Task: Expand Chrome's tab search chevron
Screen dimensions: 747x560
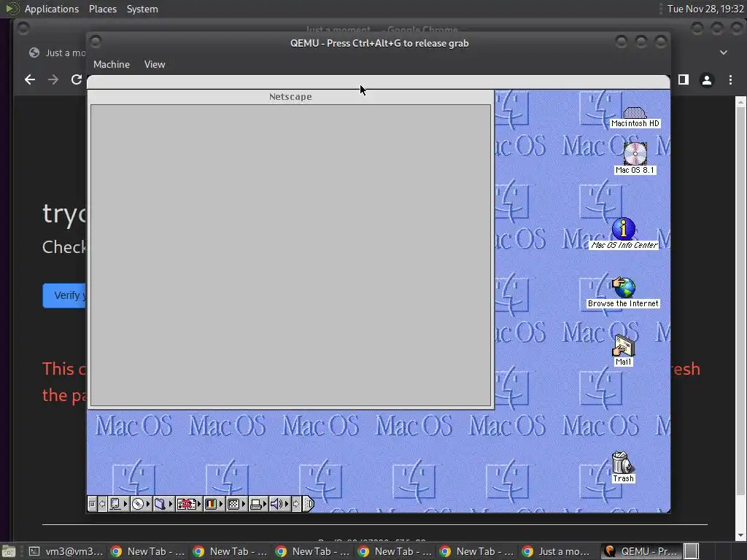Action: [724, 52]
